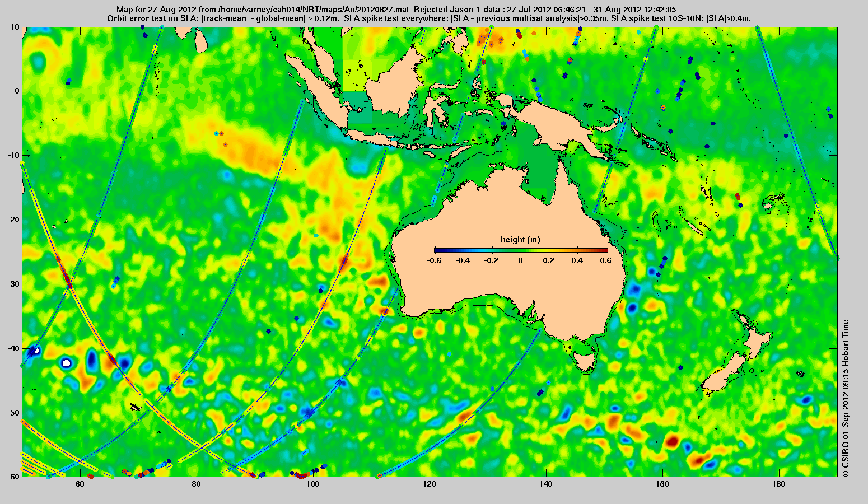This screenshot has width=868, height=504.
Task: Click the latitude axis label -50
Action: coord(13,413)
